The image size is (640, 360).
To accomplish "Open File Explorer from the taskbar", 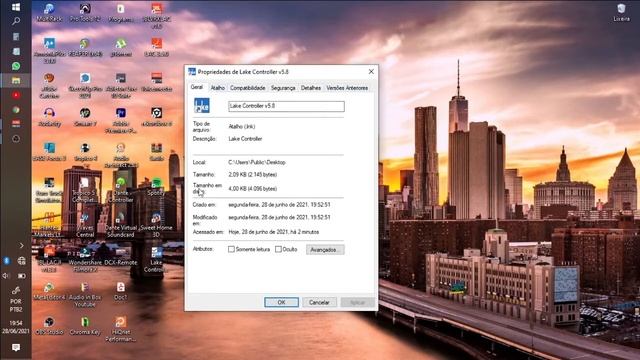I will pos(16,80).
